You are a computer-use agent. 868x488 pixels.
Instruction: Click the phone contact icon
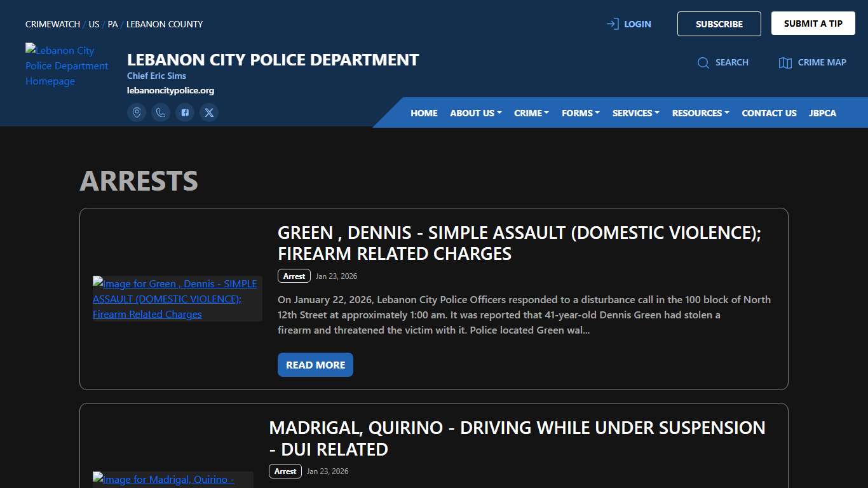click(x=161, y=112)
